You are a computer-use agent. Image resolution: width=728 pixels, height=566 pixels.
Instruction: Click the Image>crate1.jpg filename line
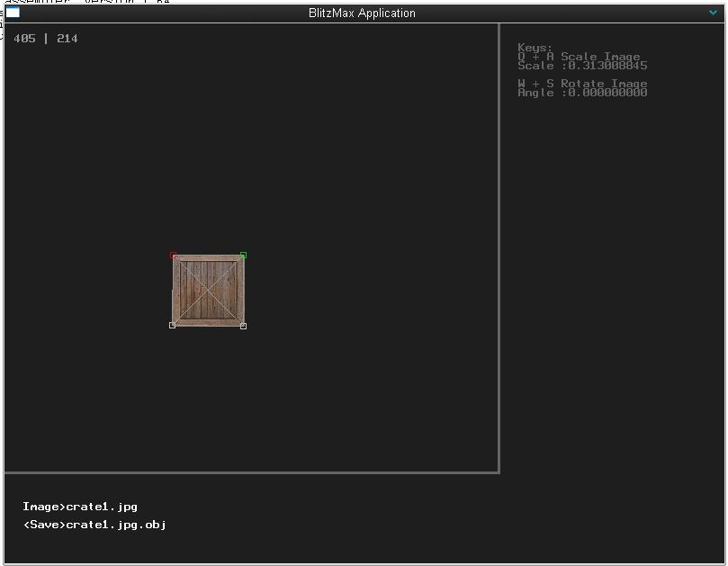click(x=80, y=507)
